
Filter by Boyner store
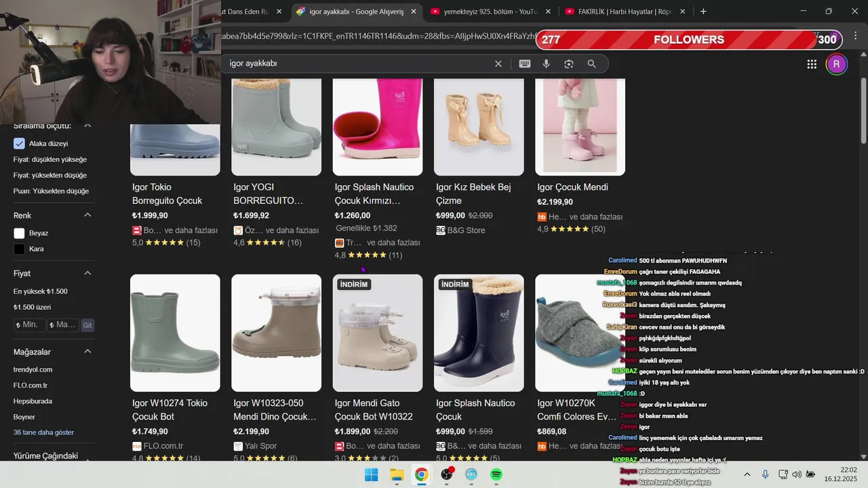point(24,417)
